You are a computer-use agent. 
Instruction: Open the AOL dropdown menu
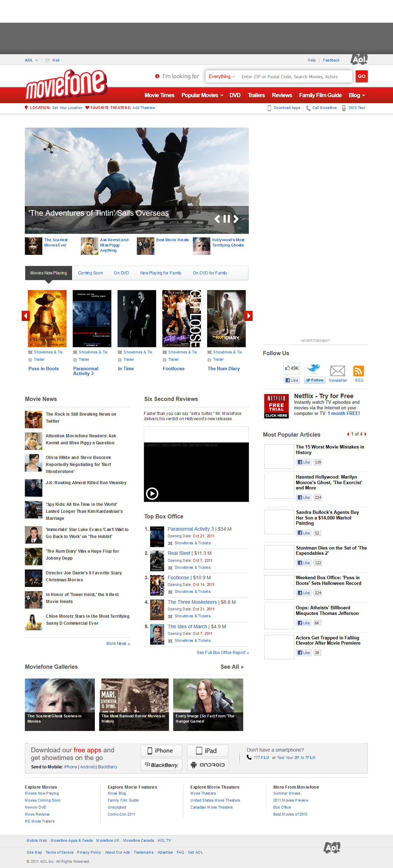pyautogui.click(x=31, y=60)
